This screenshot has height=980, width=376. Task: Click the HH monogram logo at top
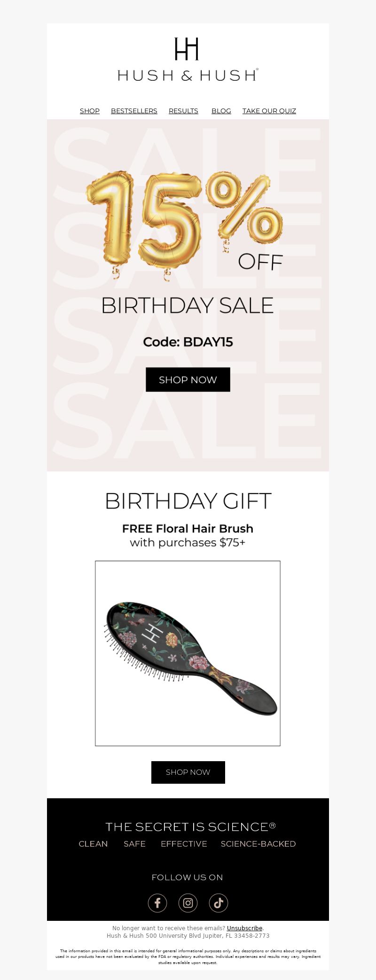[187, 49]
